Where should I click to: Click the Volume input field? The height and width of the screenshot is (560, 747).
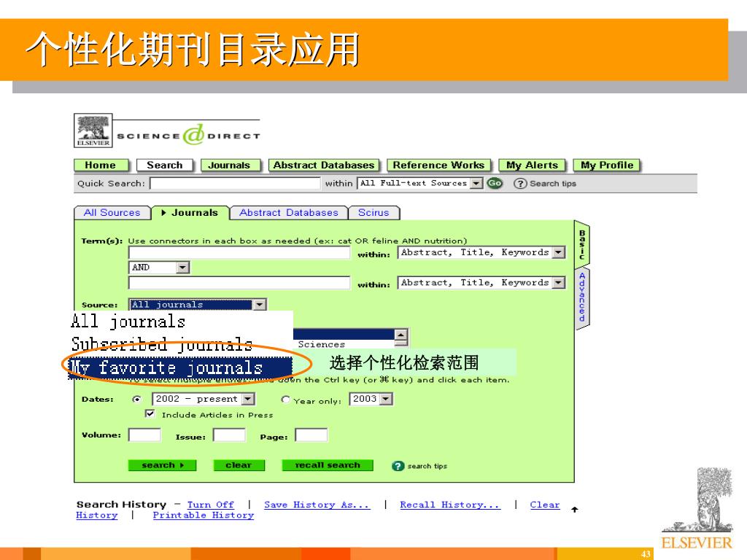144,435
